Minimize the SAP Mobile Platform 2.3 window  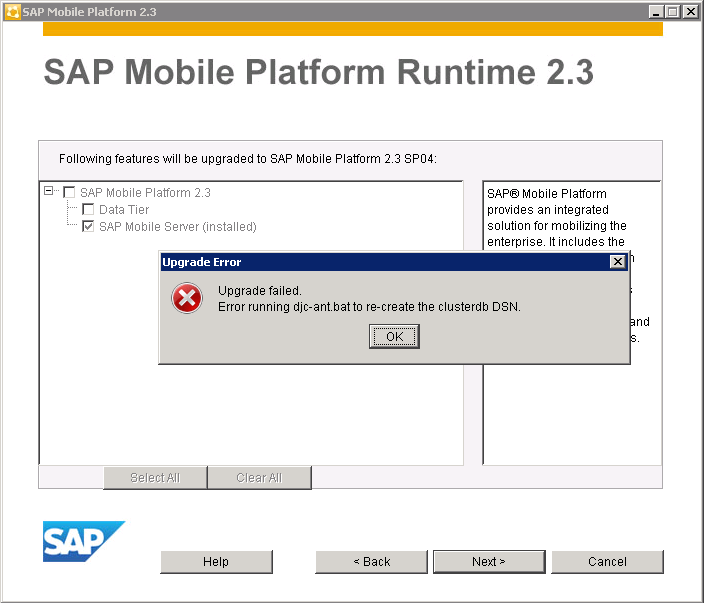656,12
